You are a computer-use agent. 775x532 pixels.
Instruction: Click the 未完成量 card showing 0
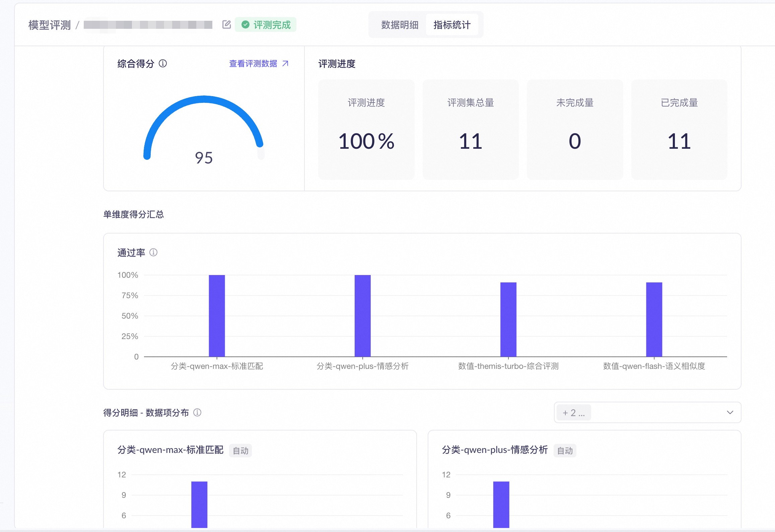tap(575, 130)
